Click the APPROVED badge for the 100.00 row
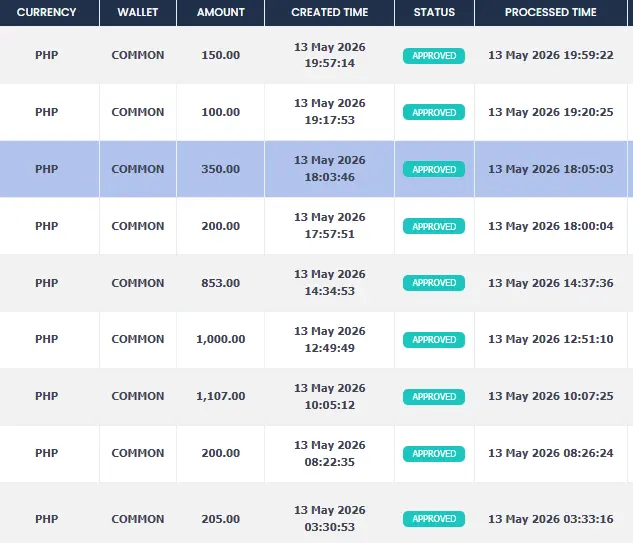The width and height of the screenshot is (633, 543). point(434,112)
